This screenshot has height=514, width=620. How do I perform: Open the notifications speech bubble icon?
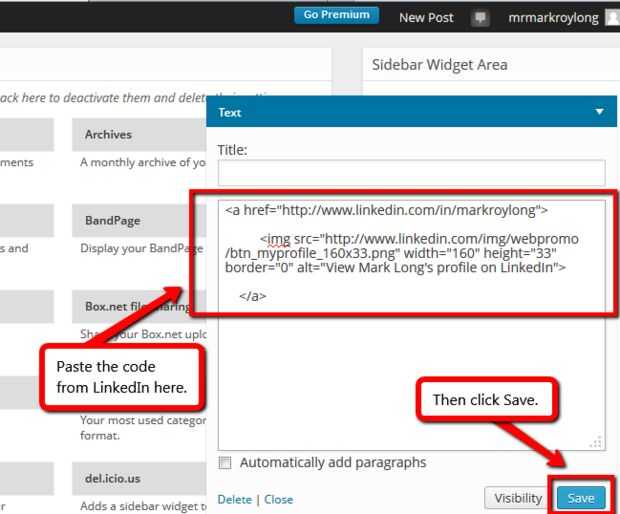pyautogui.click(x=480, y=18)
